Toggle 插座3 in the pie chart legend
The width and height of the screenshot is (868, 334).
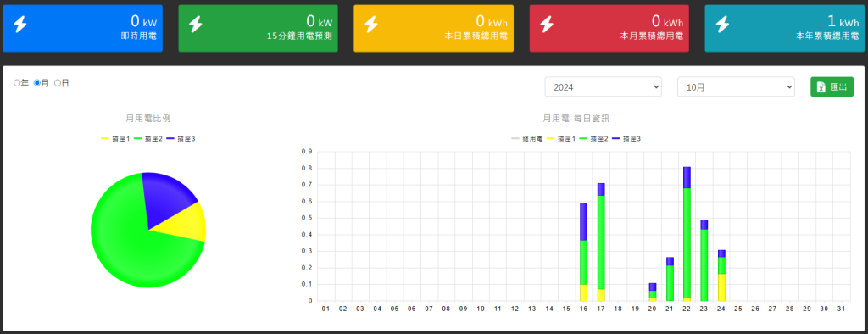click(181, 138)
